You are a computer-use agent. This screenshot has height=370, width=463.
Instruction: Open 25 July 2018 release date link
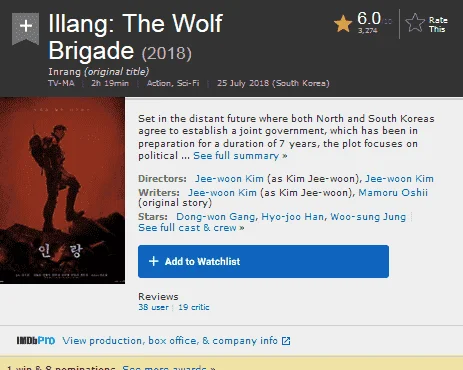(x=273, y=83)
